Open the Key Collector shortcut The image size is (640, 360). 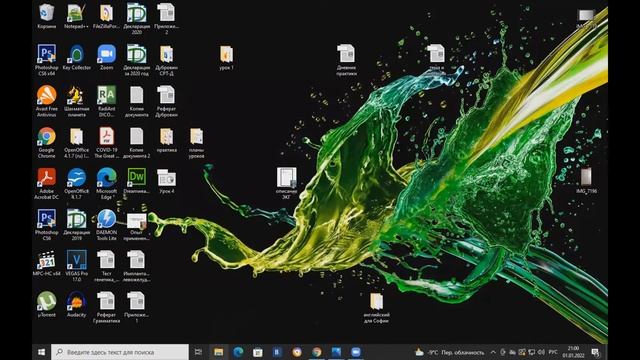click(x=76, y=58)
